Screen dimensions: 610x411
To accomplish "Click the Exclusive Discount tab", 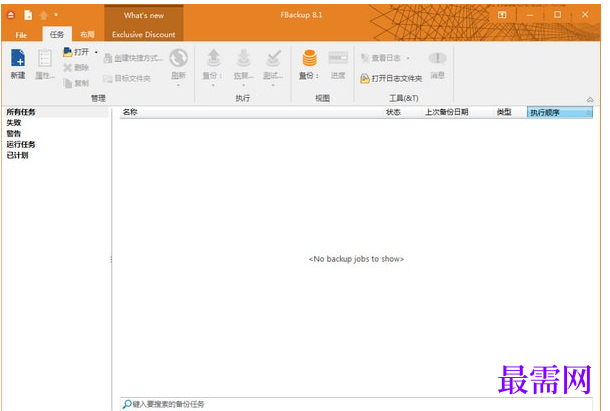I will tap(144, 34).
